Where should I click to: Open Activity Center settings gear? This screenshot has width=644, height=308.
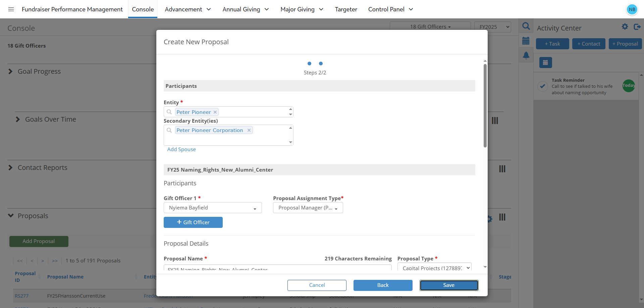625,26
